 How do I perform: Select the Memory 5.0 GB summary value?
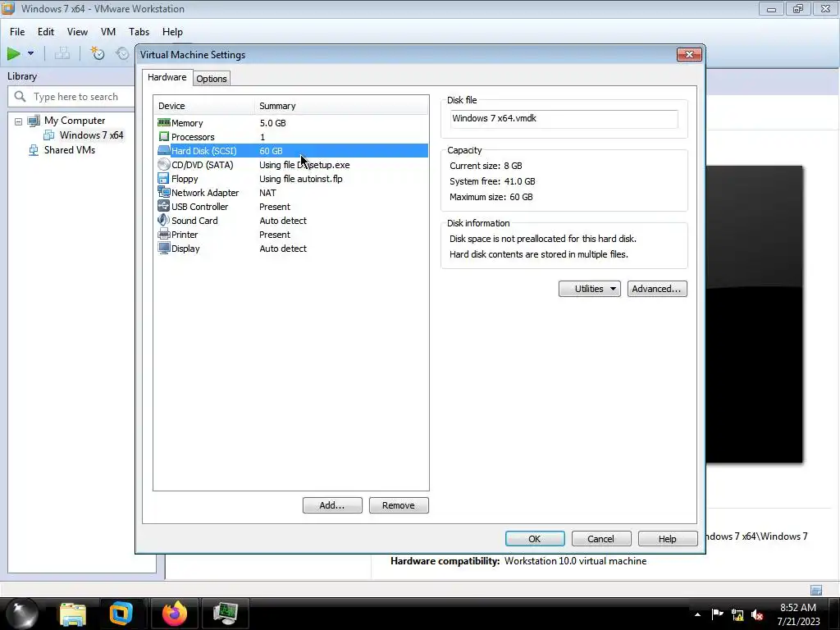pyautogui.click(x=272, y=123)
